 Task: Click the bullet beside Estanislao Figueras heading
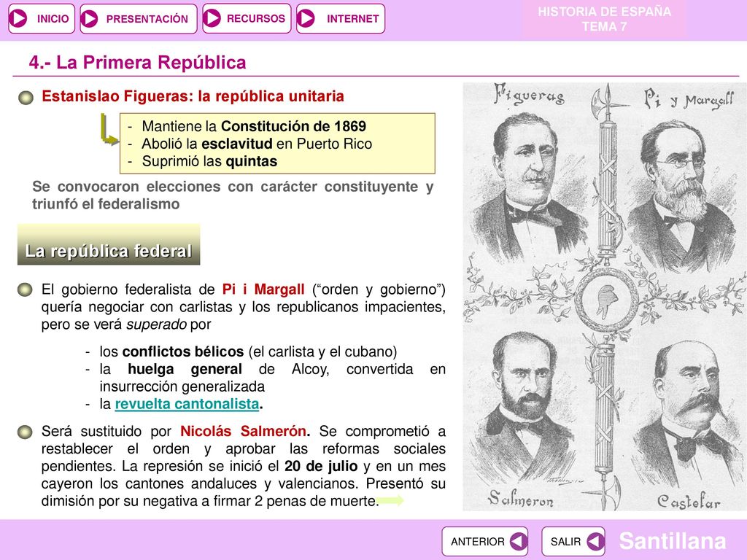[26, 98]
